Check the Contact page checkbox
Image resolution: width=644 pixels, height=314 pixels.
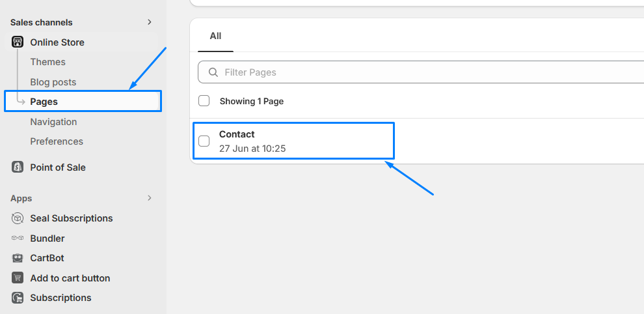204,141
